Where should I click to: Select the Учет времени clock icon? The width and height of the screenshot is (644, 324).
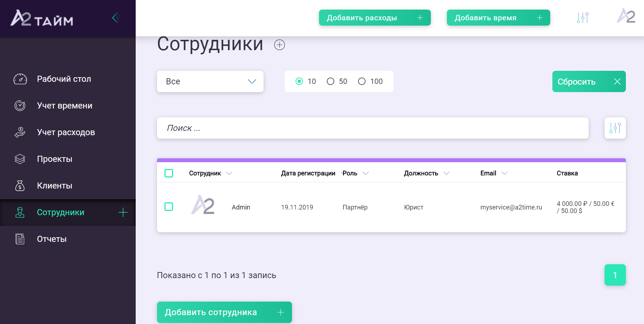tap(20, 106)
